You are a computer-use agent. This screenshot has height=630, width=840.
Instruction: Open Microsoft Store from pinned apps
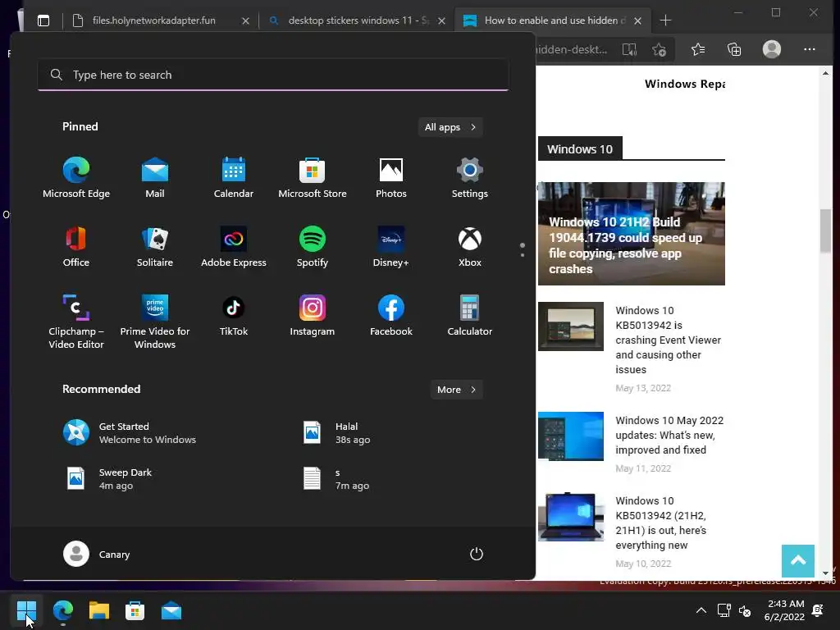(x=313, y=178)
